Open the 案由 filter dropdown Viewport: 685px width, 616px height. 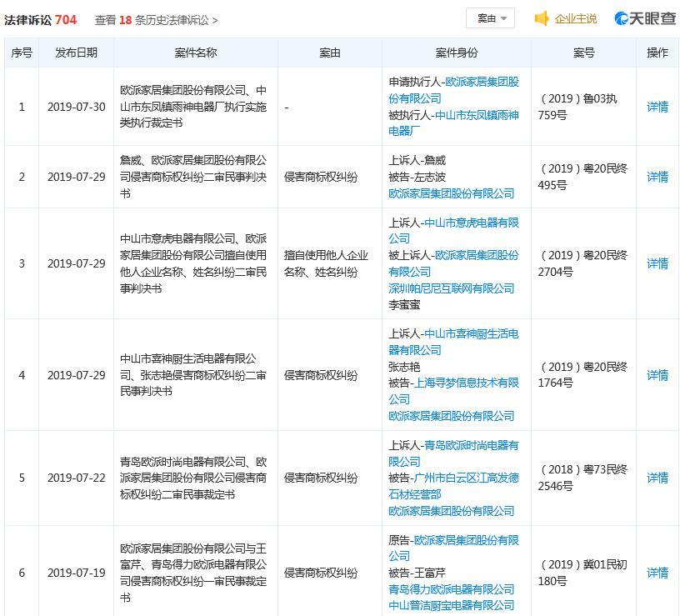click(490, 18)
